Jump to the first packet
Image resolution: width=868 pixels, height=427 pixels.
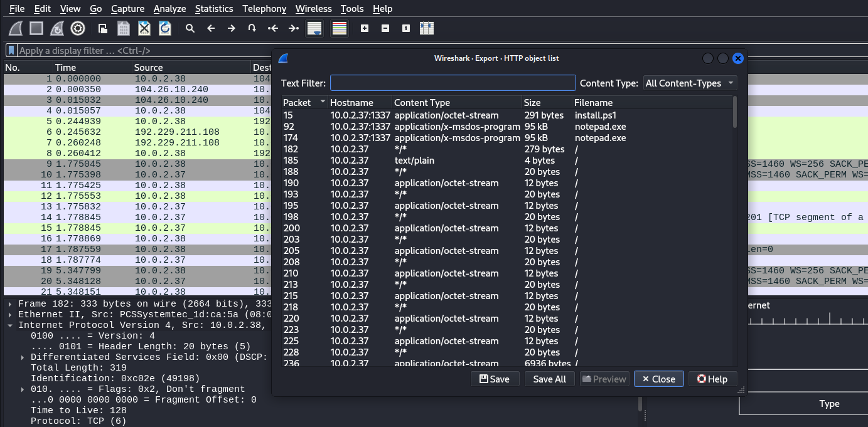tap(273, 28)
